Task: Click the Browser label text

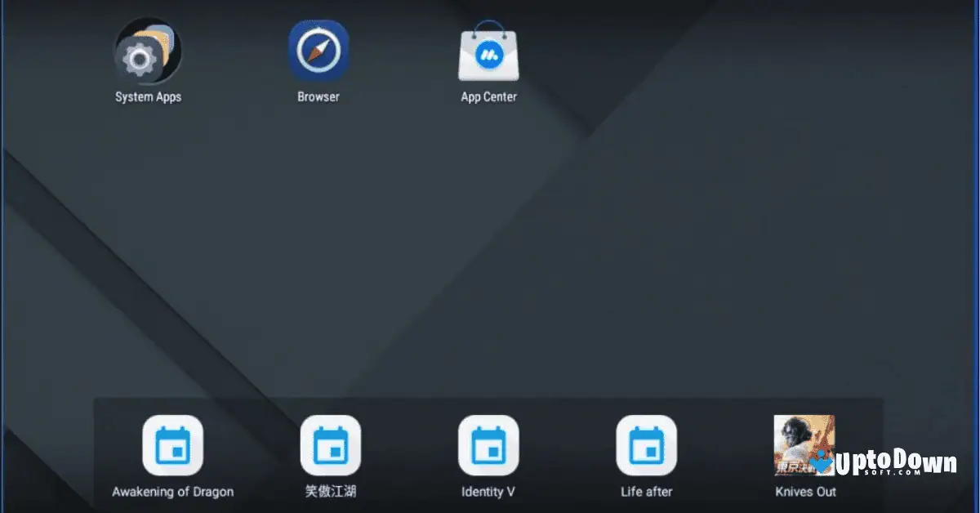Action: (x=318, y=96)
